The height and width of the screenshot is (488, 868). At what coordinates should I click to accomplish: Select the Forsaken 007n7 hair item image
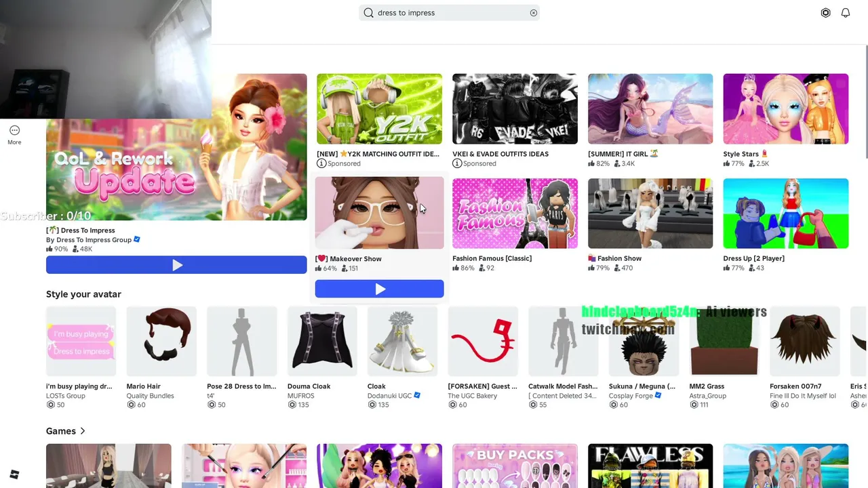click(x=805, y=342)
